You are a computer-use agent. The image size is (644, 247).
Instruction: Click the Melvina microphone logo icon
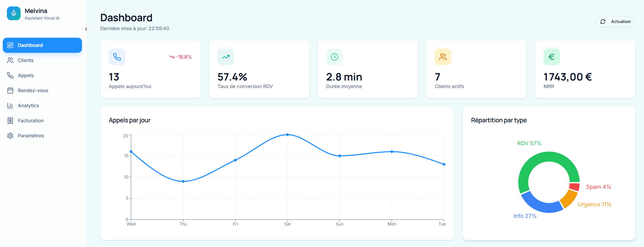tap(14, 13)
